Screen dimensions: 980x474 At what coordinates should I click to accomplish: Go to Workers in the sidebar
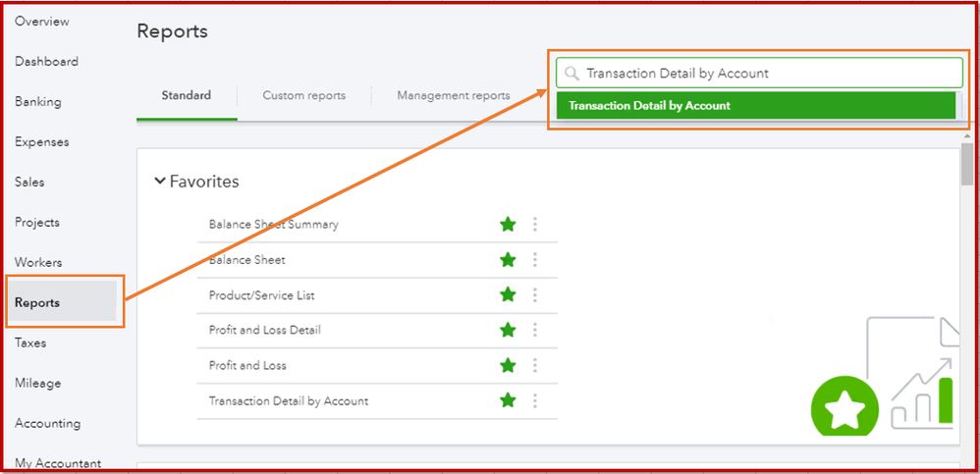tap(38, 262)
